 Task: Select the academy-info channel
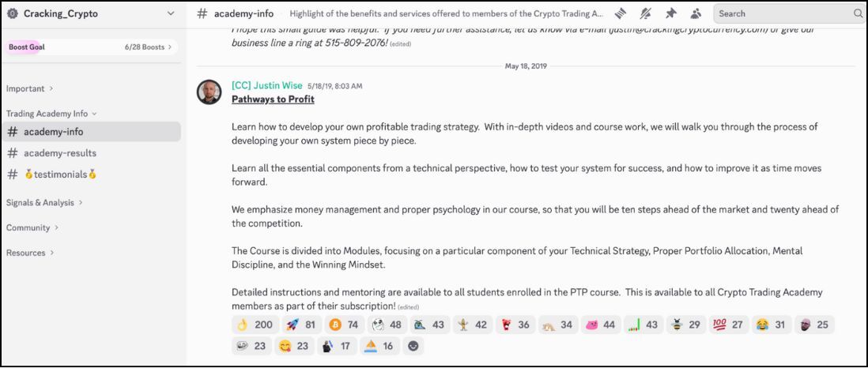click(x=92, y=132)
